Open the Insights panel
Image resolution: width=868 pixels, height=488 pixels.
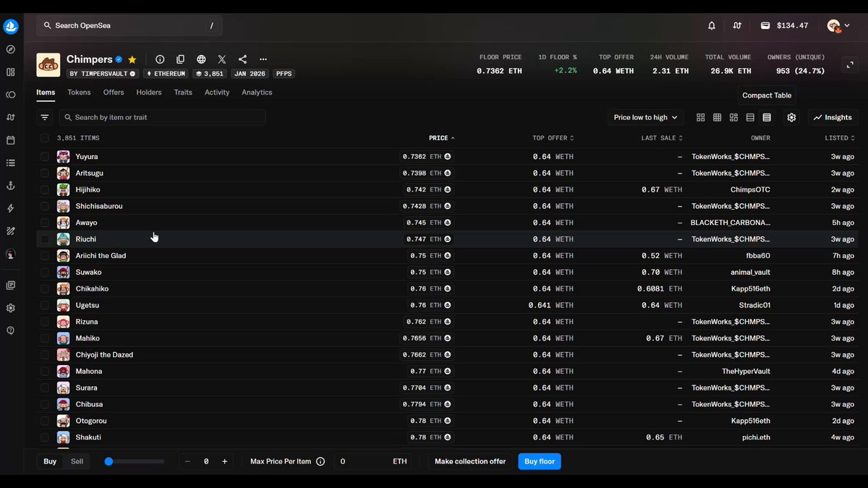tap(833, 117)
